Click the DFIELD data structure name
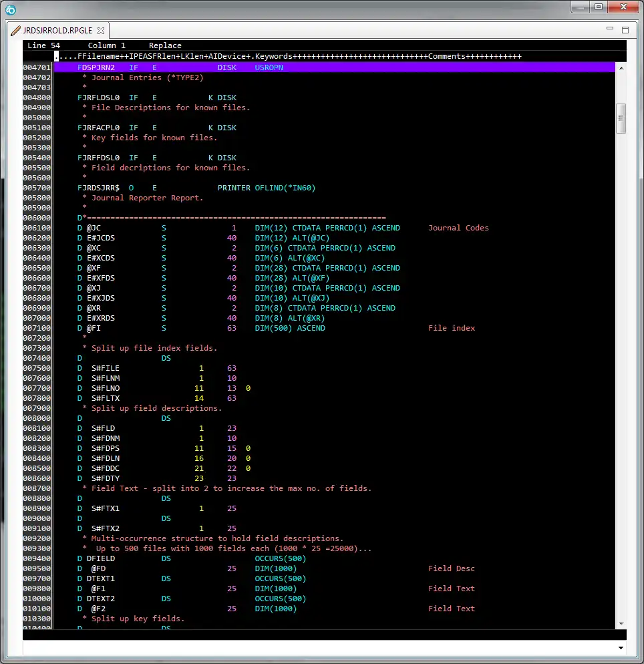 (x=101, y=558)
